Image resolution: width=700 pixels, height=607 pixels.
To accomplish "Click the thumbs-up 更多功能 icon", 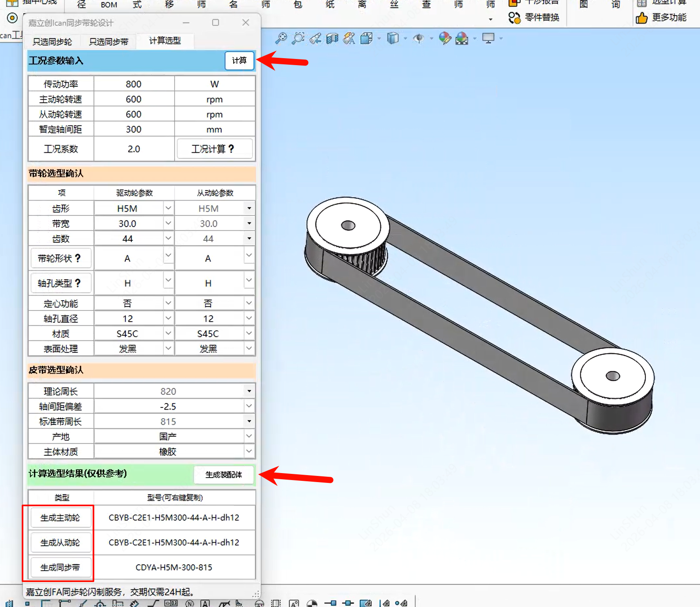I will 641,18.
